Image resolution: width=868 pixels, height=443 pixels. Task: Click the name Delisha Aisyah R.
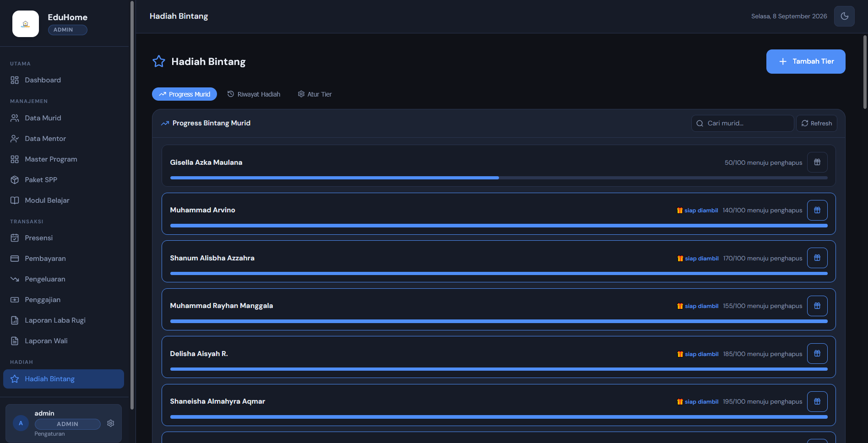[x=199, y=354]
